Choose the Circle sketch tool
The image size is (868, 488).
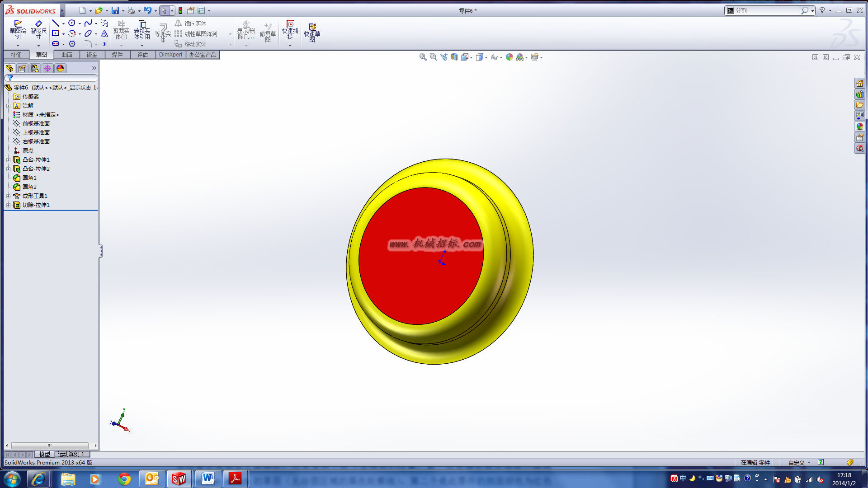[72, 23]
